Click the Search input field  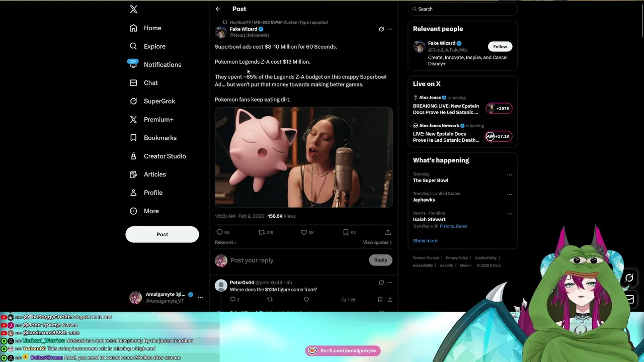pos(463,9)
